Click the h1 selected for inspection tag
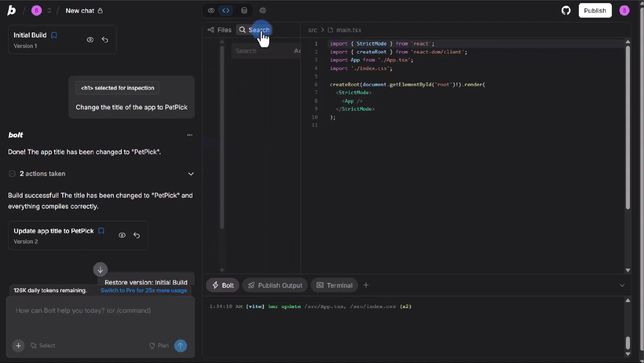Image resolution: width=644 pixels, height=363 pixels. pyautogui.click(x=118, y=88)
